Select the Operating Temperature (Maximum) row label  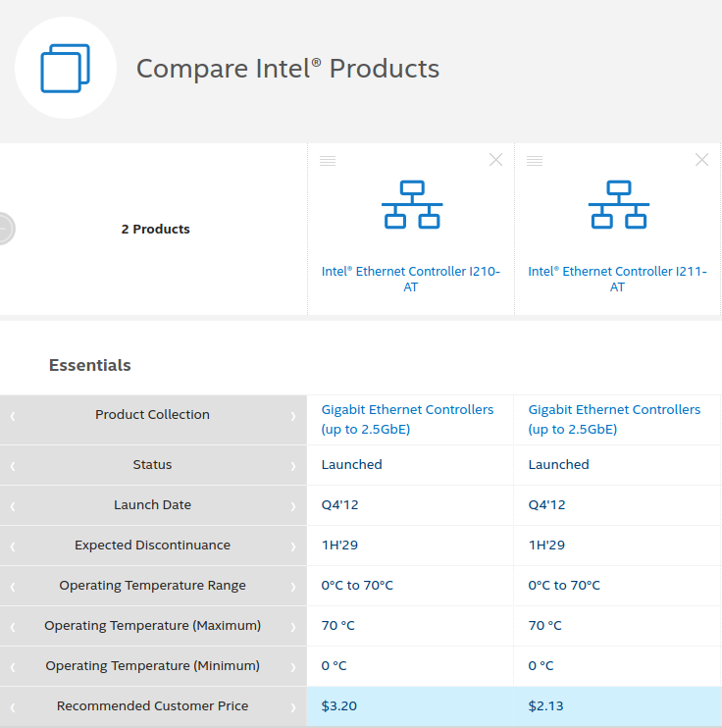(152, 626)
